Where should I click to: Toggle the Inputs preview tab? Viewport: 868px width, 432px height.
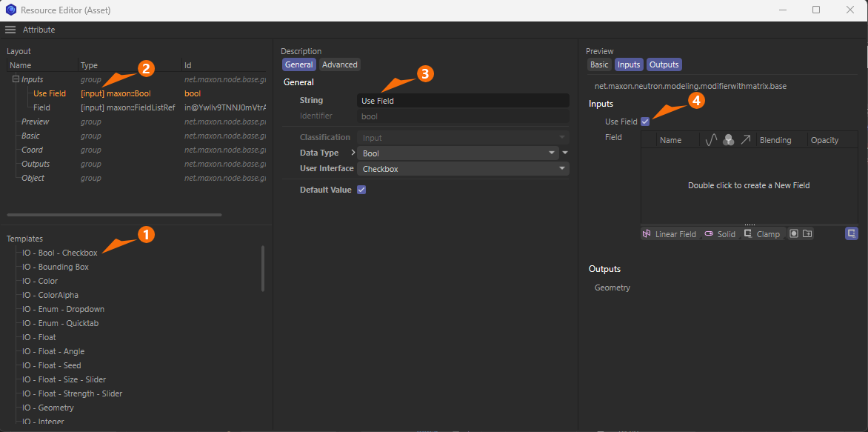pos(629,64)
